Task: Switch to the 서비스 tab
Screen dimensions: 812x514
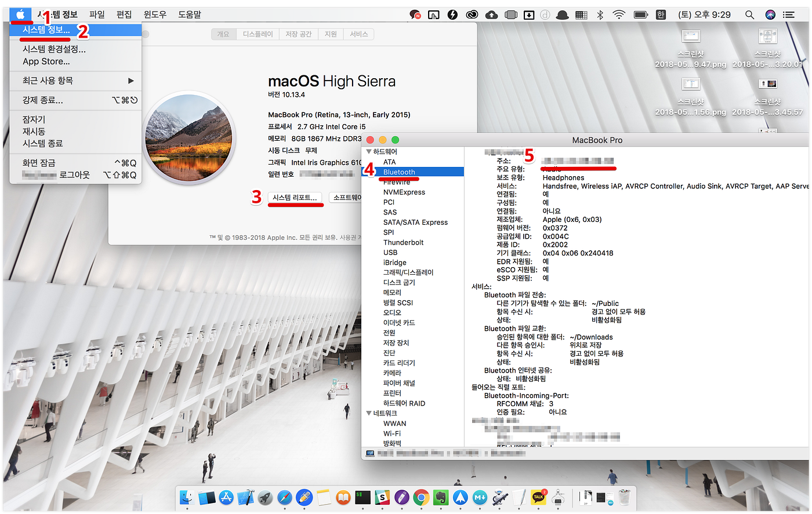Action: point(359,34)
